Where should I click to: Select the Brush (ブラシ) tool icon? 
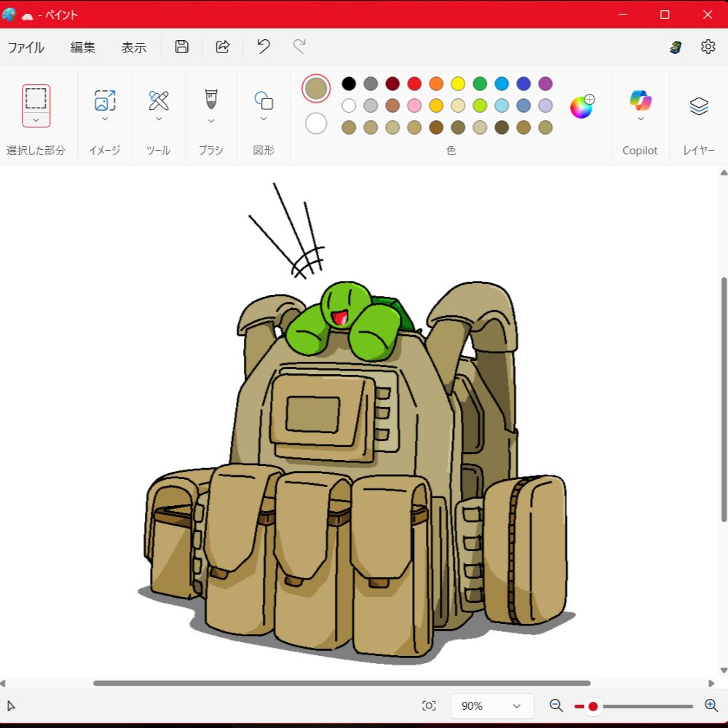click(211, 99)
